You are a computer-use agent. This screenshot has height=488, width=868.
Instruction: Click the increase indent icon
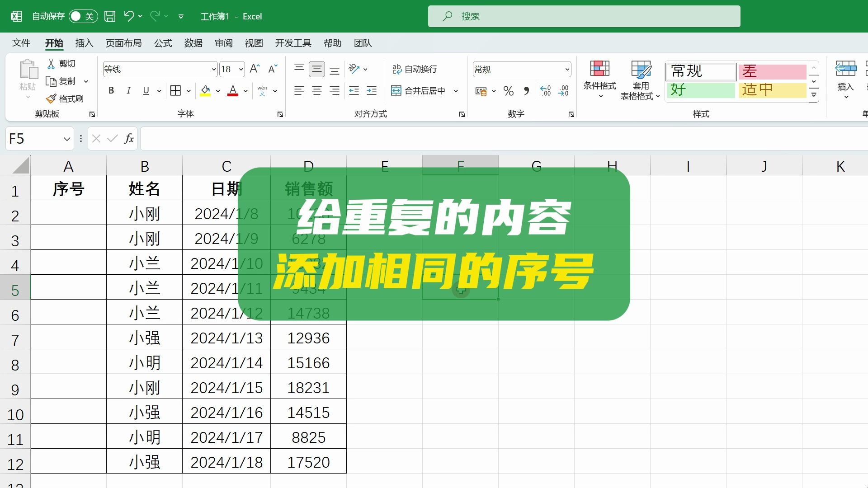tap(372, 91)
